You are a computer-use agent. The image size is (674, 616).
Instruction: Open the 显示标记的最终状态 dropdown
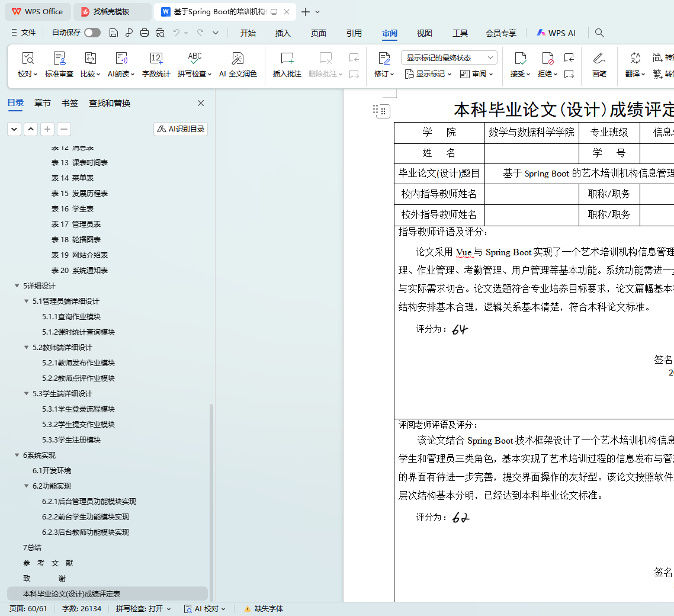pos(448,57)
